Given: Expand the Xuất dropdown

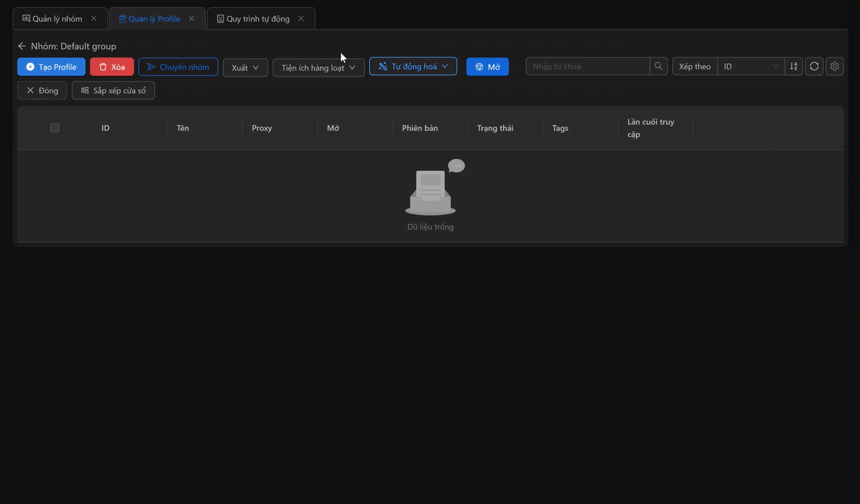Looking at the screenshot, I should tap(245, 68).
